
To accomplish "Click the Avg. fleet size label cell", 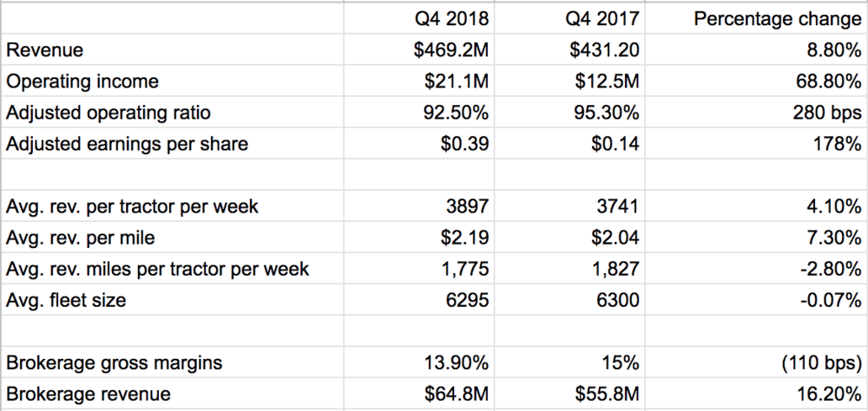I will coord(65,301).
